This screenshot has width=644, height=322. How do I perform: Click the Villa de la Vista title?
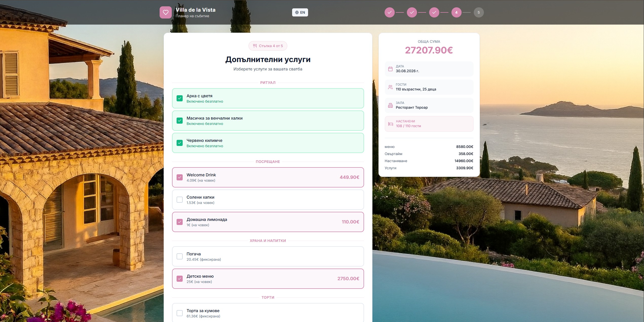[196, 10]
